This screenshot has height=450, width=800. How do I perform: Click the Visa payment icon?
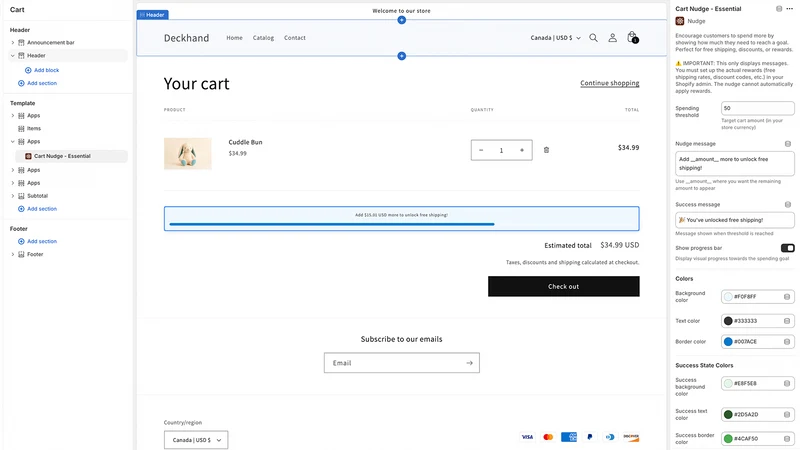(527, 437)
